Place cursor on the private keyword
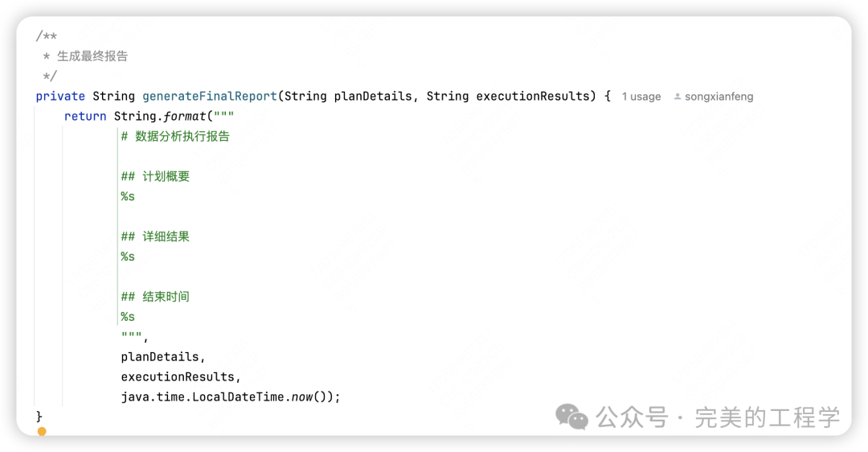868x452 pixels. [60, 97]
